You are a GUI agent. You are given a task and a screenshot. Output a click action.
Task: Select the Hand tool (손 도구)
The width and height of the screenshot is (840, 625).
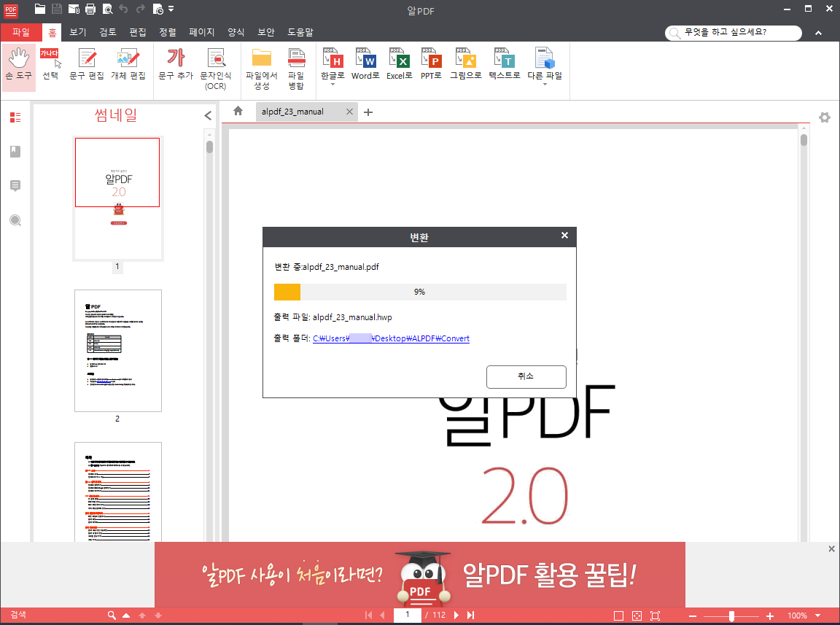tap(19, 67)
